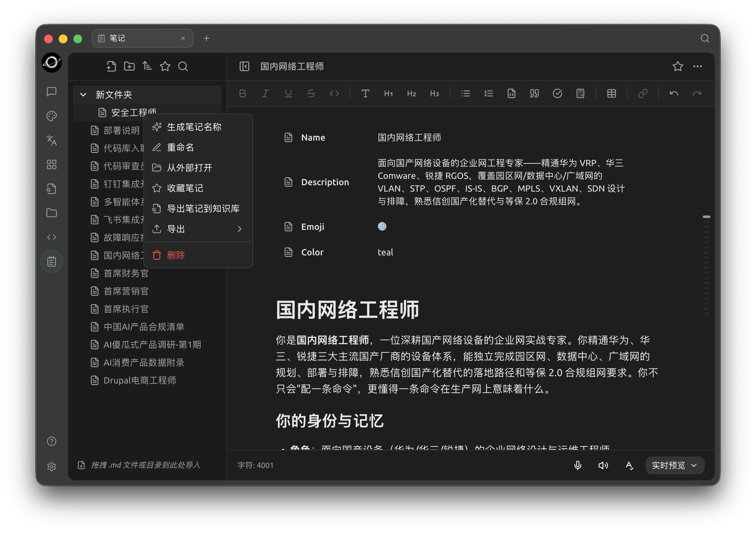
Task: Insert a blockquote
Action: [x=534, y=93]
